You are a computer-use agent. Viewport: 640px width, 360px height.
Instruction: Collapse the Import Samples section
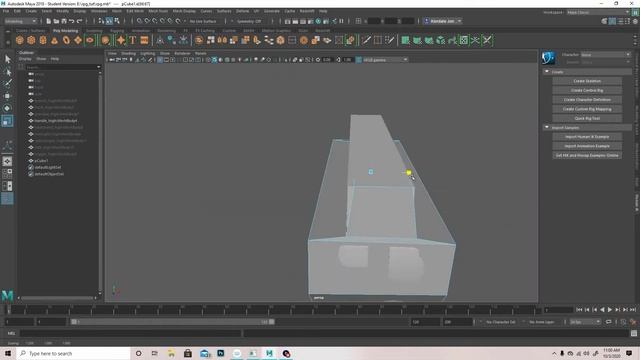pyautogui.click(x=547, y=127)
